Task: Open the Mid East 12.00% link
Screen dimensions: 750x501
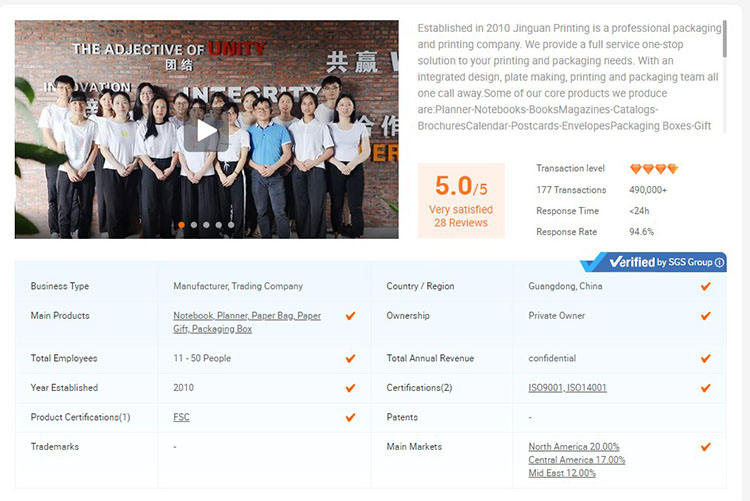Action: tap(562, 473)
